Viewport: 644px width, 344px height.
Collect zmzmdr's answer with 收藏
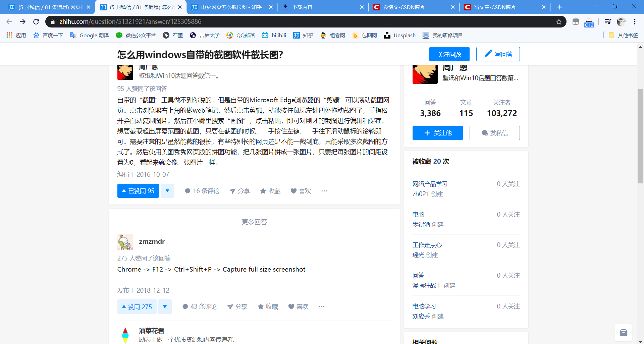(268, 307)
